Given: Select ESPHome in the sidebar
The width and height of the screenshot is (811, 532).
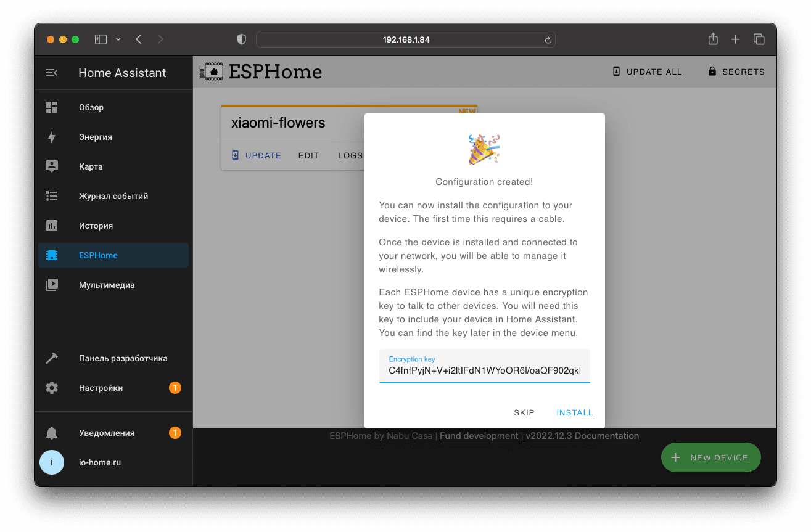Looking at the screenshot, I should (x=113, y=255).
